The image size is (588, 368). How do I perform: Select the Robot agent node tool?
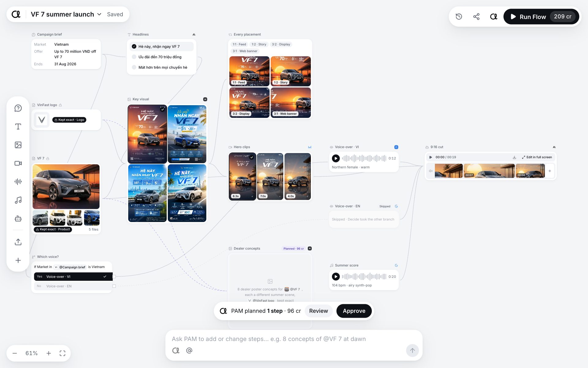(x=18, y=219)
